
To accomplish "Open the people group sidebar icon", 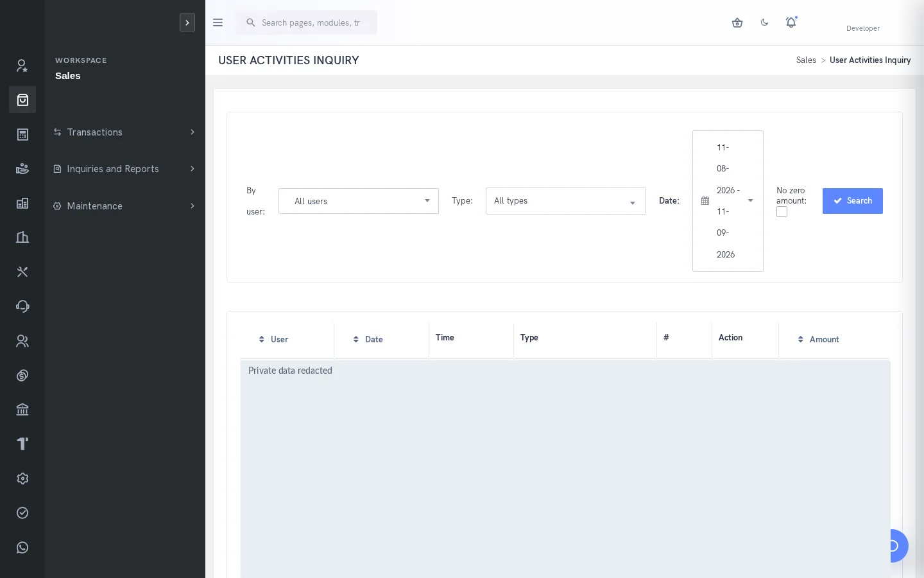I will pos(22,341).
